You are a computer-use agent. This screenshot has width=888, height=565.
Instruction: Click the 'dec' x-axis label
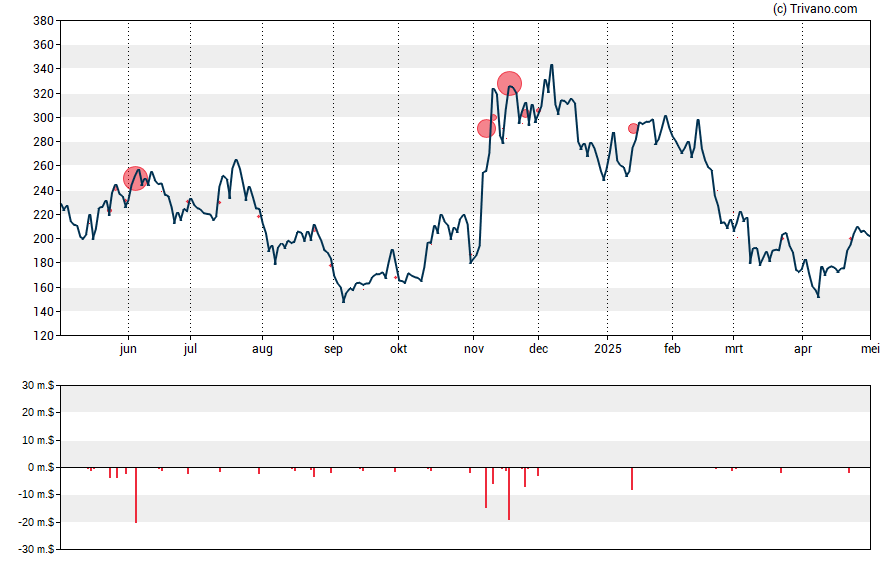click(539, 349)
